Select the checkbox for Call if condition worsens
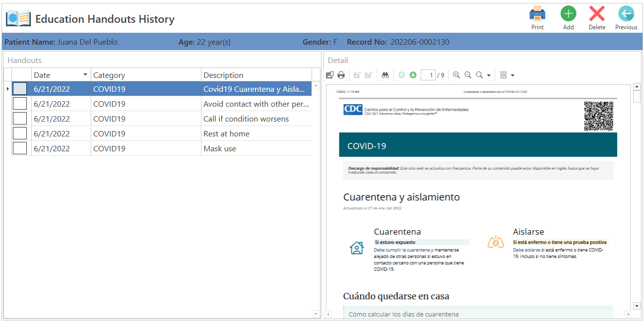 (x=20, y=119)
